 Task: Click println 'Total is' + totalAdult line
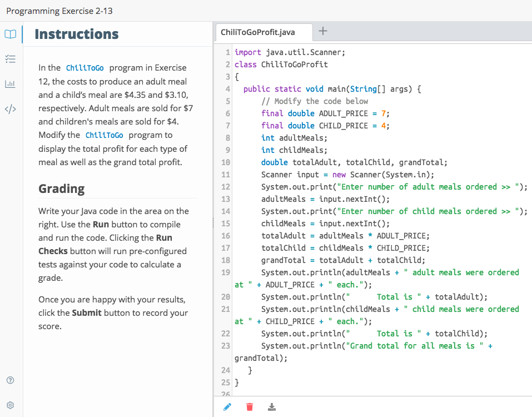point(374,297)
